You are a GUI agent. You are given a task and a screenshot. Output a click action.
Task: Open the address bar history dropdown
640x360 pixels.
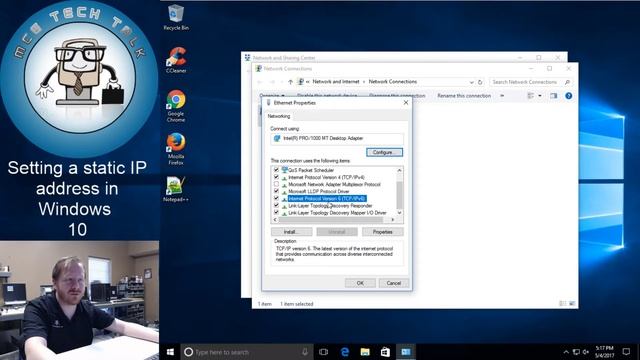click(471, 82)
